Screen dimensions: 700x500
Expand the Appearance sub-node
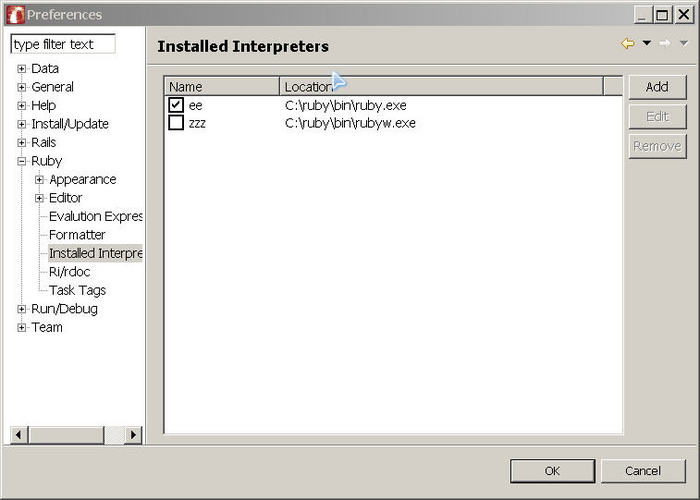pos(39,179)
